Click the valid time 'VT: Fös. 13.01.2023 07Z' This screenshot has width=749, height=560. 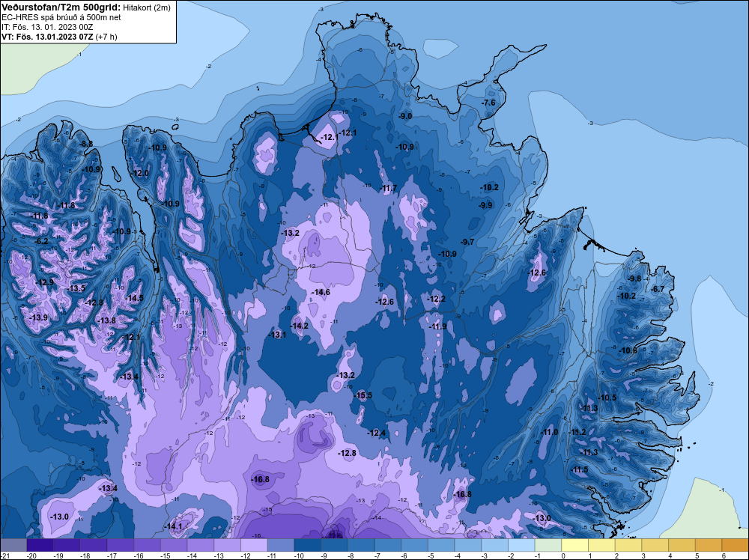(x=47, y=37)
